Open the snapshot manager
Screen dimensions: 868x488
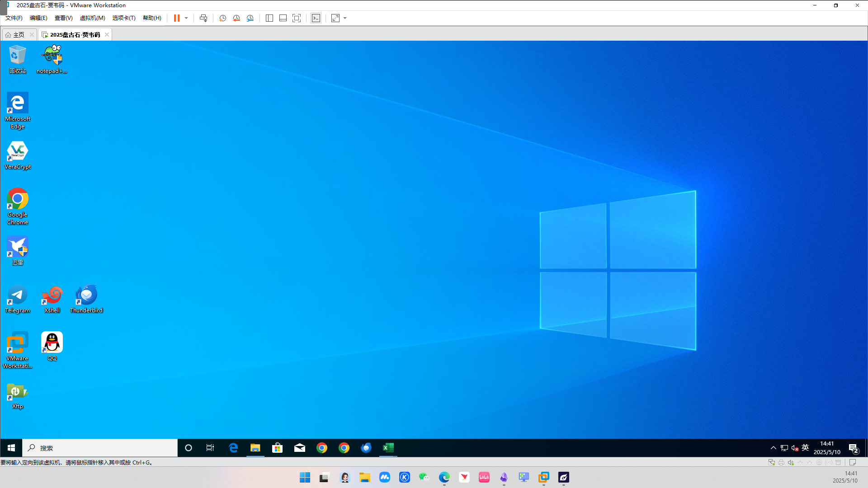250,18
